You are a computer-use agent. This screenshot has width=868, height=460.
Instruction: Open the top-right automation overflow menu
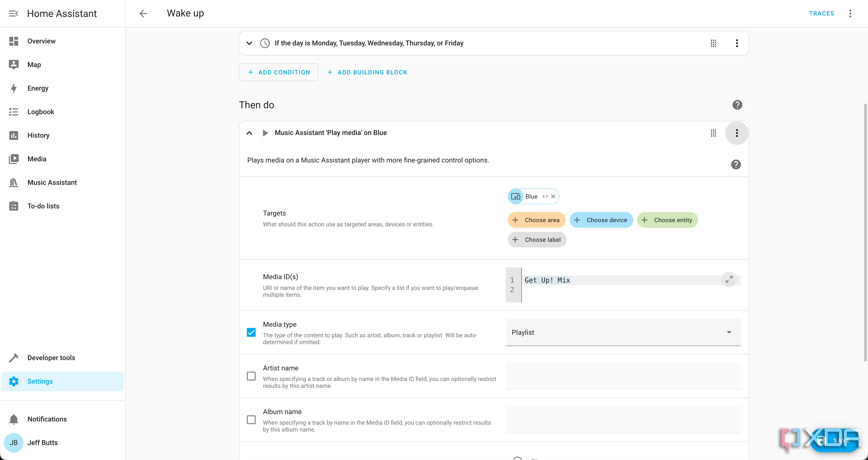tap(850, 14)
